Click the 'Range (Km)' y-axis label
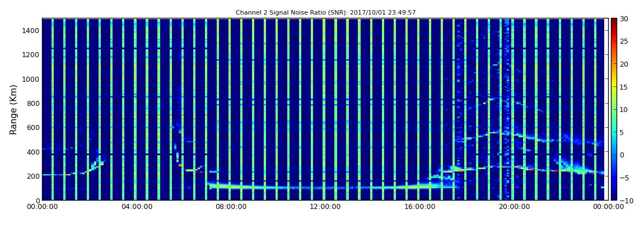Viewport: 644px width, 228px height. [13, 110]
